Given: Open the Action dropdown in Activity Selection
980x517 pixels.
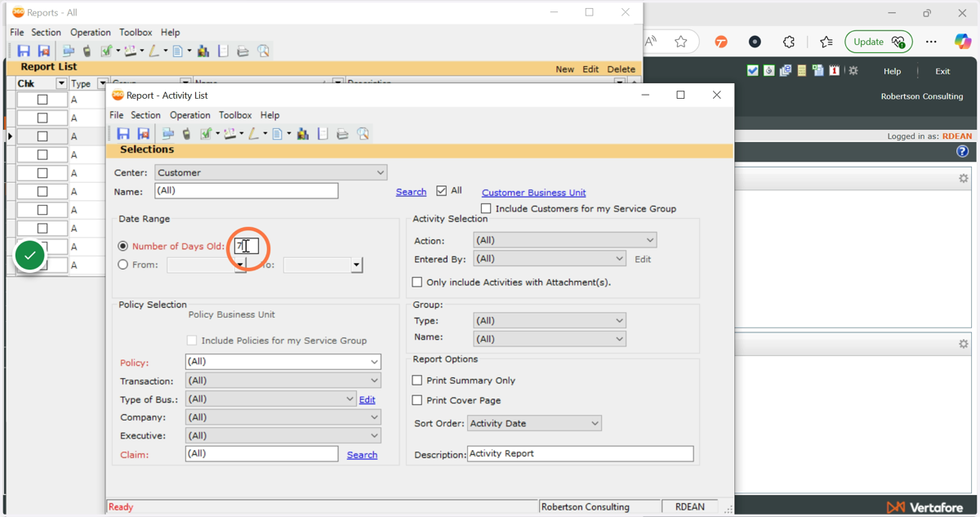Looking at the screenshot, I should [x=565, y=241].
